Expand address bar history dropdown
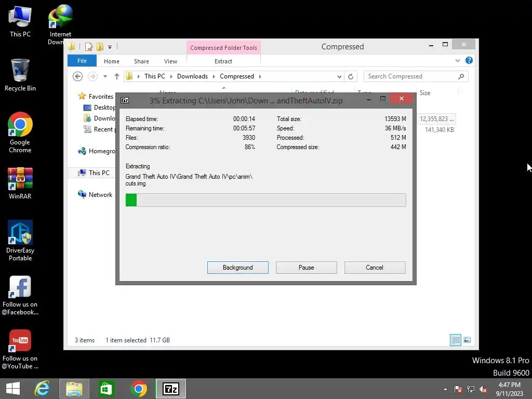The height and width of the screenshot is (399, 532). (x=339, y=77)
